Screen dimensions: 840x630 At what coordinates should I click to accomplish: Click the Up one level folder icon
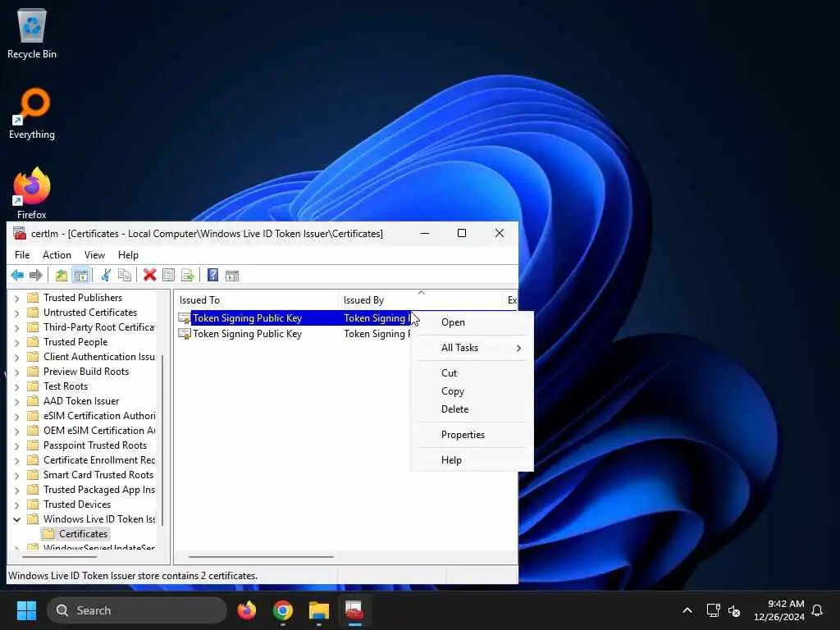61,276
